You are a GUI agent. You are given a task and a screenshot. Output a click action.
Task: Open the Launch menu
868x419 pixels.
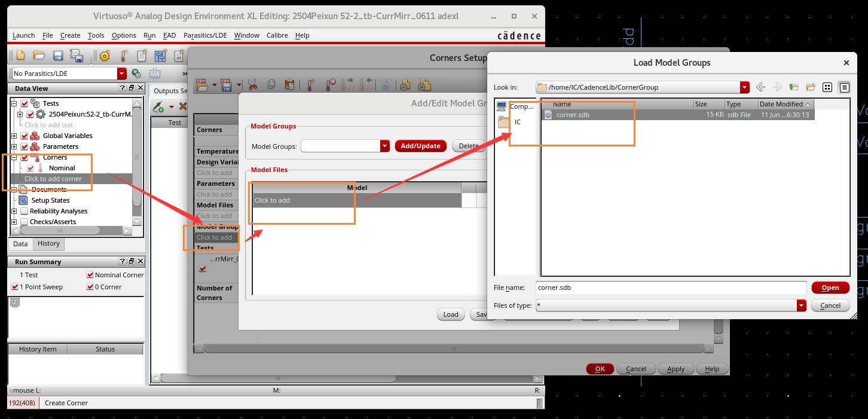pyautogui.click(x=24, y=35)
